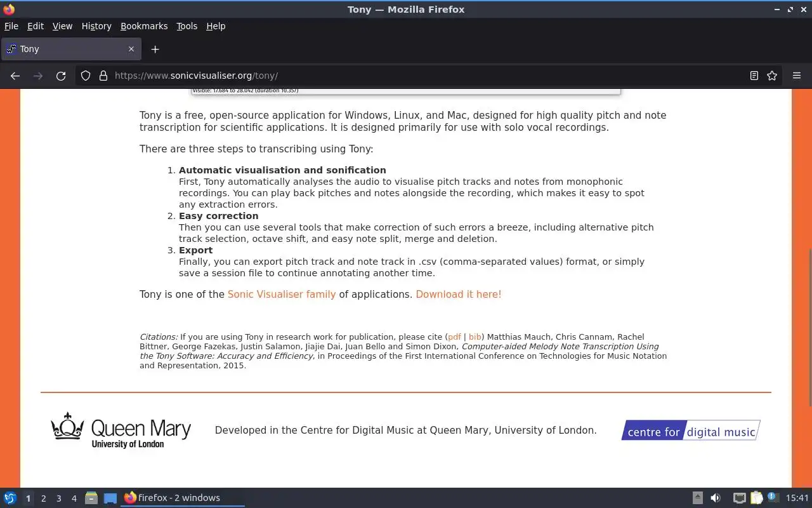Image resolution: width=812 pixels, height=508 pixels.
Task: Click the centre for digital music logo
Action: (691, 431)
